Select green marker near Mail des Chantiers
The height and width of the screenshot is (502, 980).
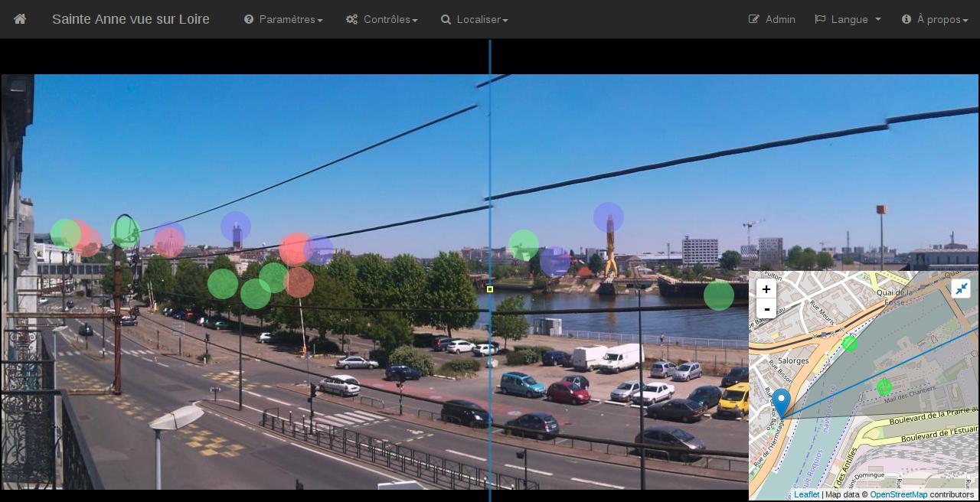tap(884, 387)
